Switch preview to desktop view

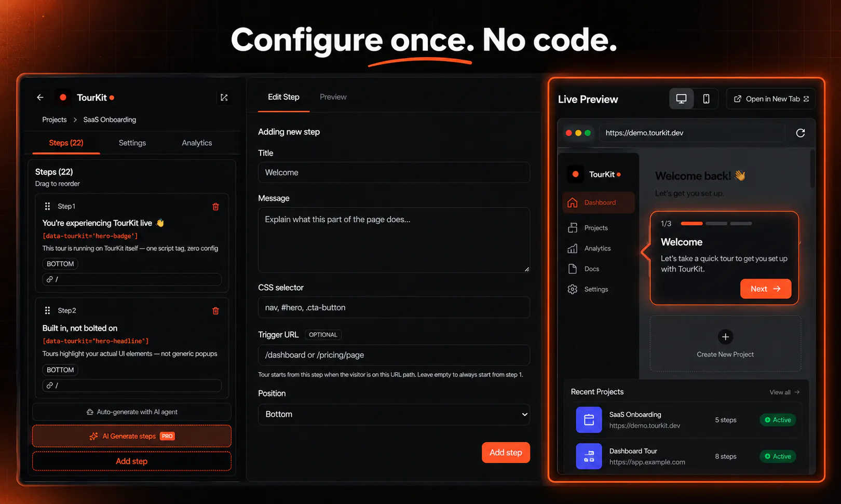coord(681,99)
